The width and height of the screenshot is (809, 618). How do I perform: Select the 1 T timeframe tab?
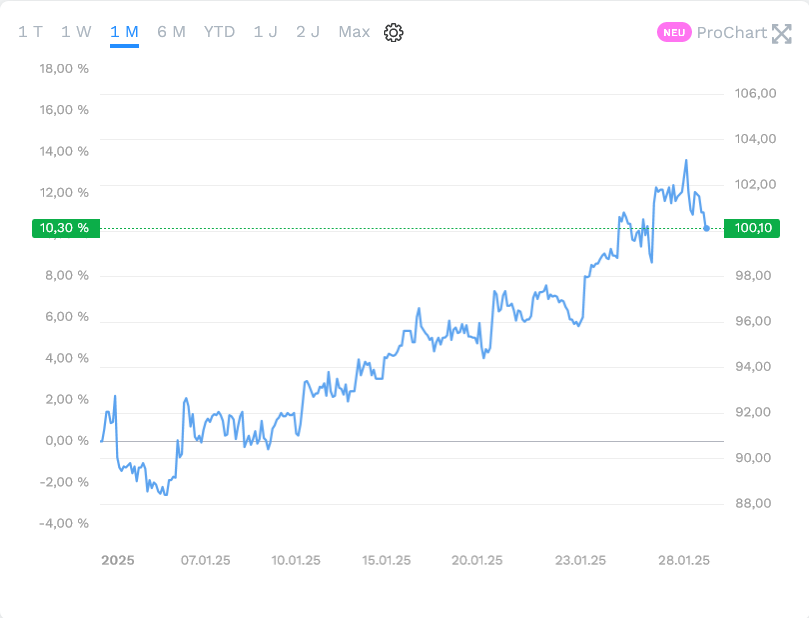[x=30, y=32]
